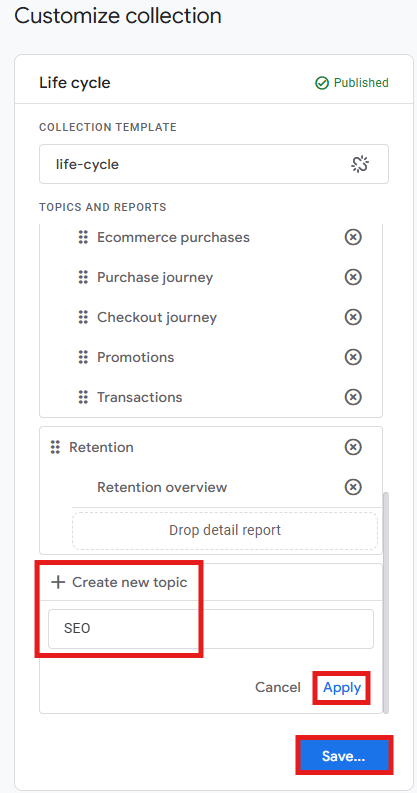
Task: Remove the Retention overview report
Action: point(353,487)
